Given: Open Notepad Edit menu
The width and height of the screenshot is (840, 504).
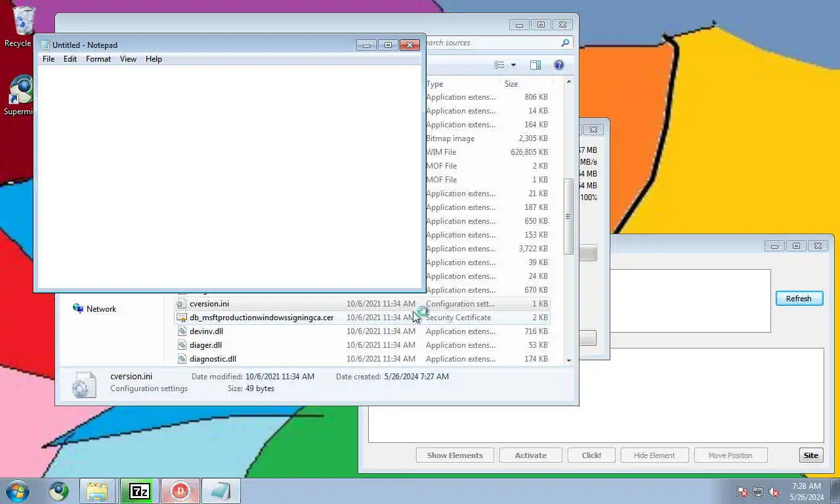Looking at the screenshot, I should click(x=70, y=59).
